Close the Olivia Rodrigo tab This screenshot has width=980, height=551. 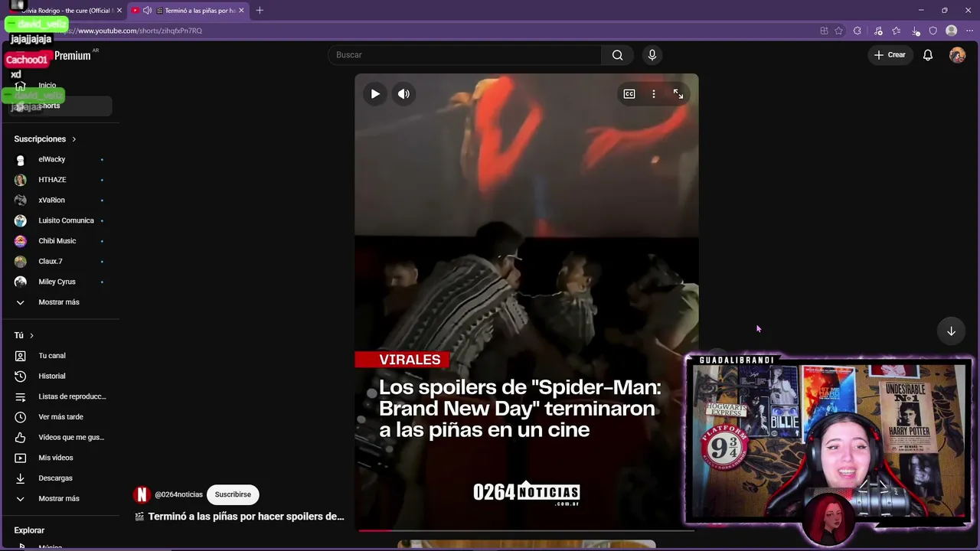(119, 11)
